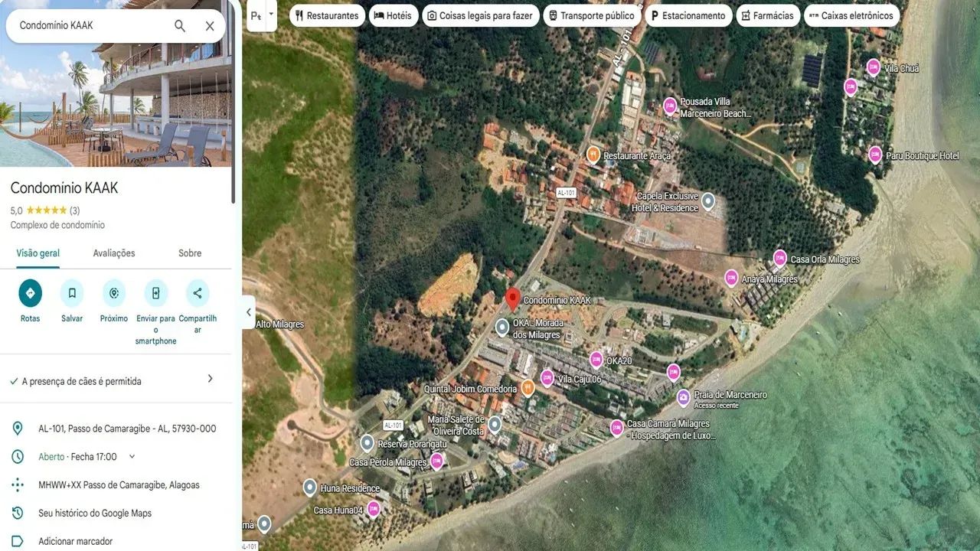
Task: Send to smartphone icon button
Action: tap(155, 293)
